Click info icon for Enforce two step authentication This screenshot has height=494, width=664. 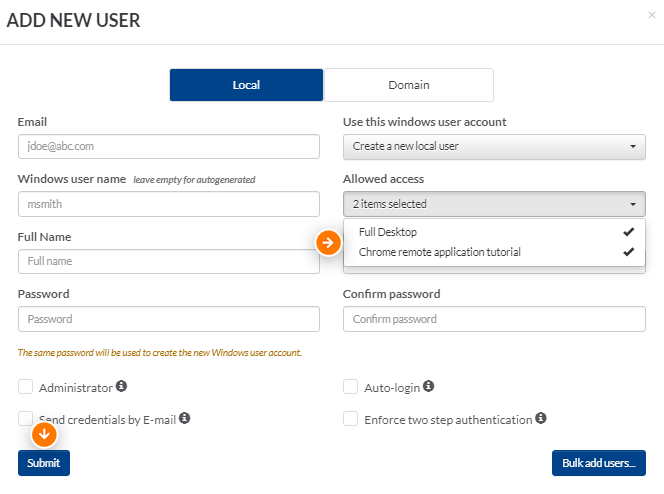[541, 418]
